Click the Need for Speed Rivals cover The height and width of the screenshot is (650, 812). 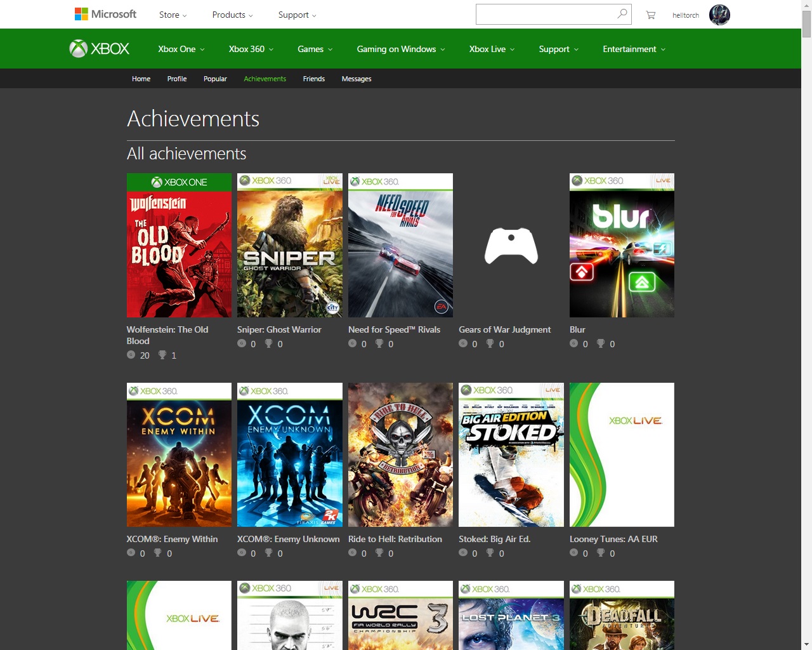[x=400, y=245]
